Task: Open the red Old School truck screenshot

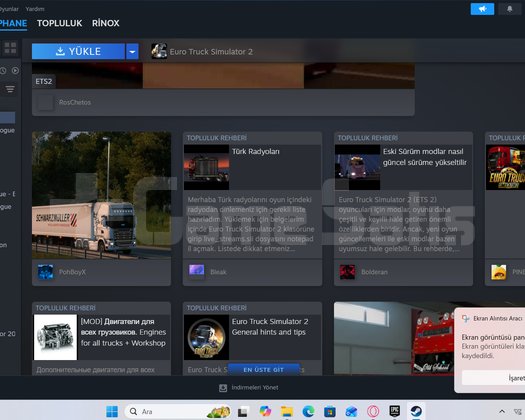Action: coord(394,338)
